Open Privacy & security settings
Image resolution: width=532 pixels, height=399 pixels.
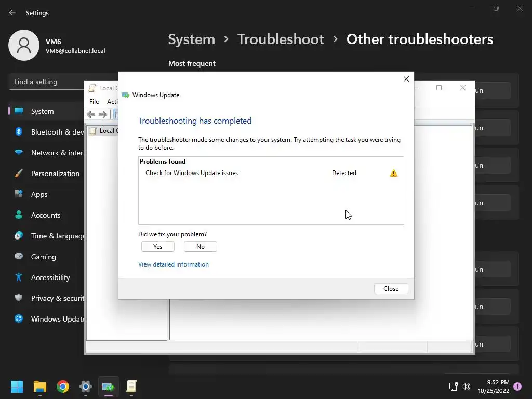(x=46, y=298)
